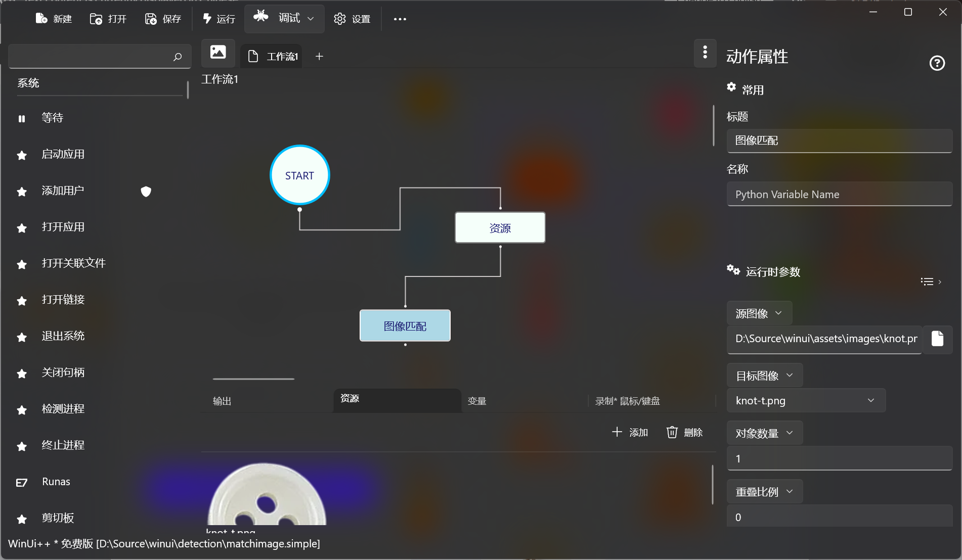Click the trash icon to delete resource
Image resolution: width=962 pixels, height=560 pixels.
tap(672, 432)
